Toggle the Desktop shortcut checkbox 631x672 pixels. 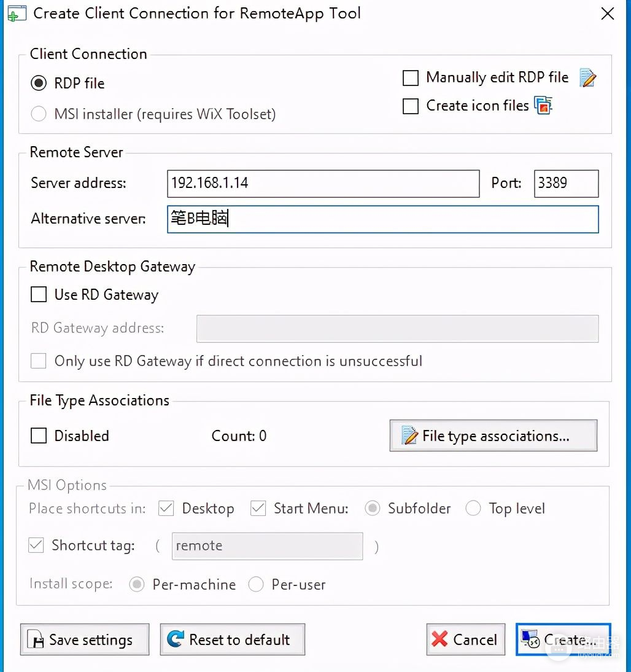(166, 508)
